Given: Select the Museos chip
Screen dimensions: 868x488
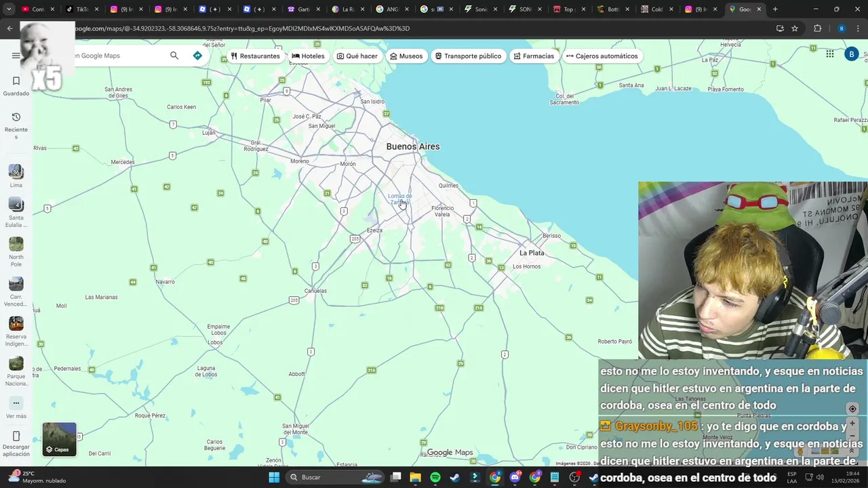Looking at the screenshot, I should point(406,56).
